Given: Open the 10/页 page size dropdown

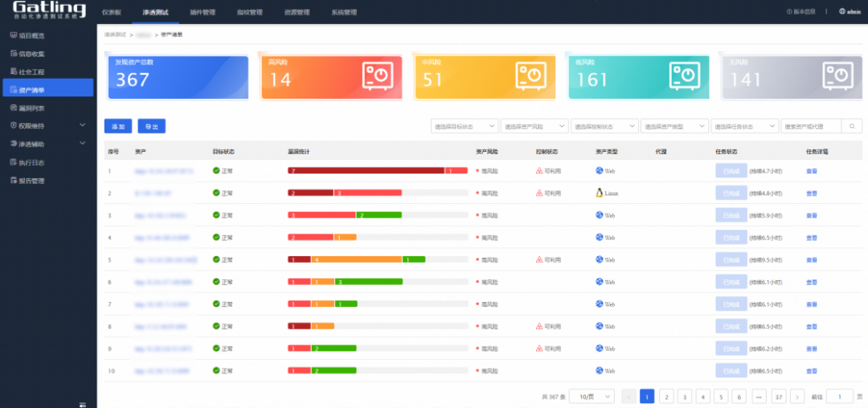Looking at the screenshot, I should (x=594, y=397).
